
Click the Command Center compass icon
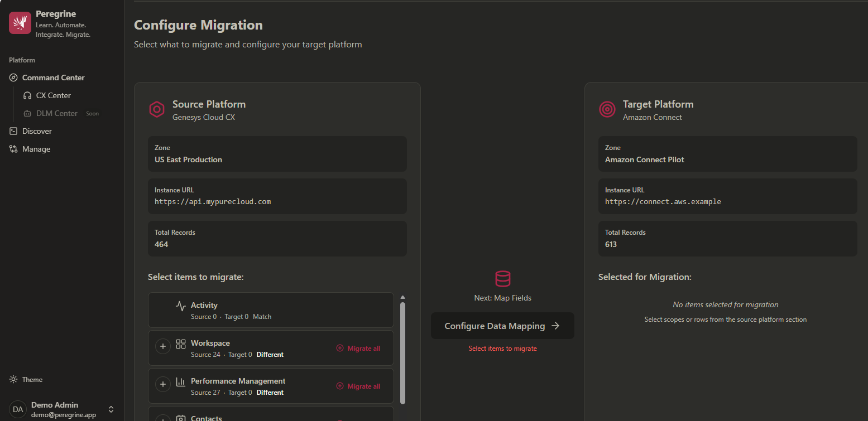point(13,78)
